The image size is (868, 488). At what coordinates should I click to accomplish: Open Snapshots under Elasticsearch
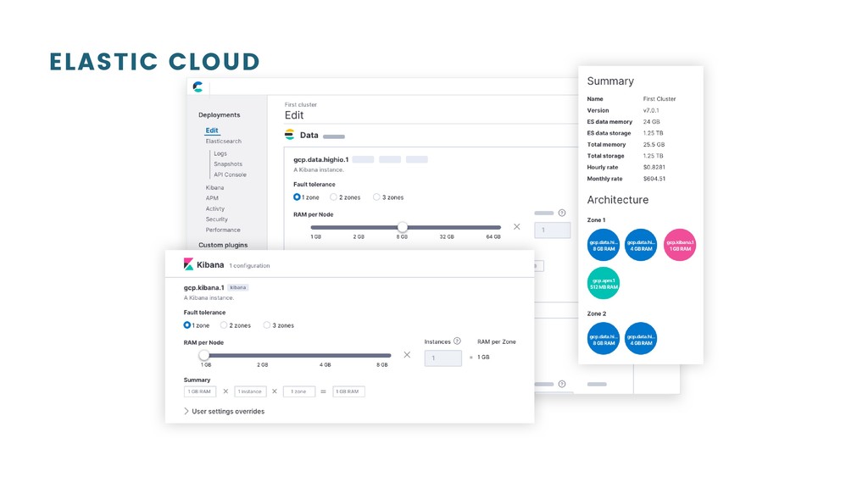(228, 164)
